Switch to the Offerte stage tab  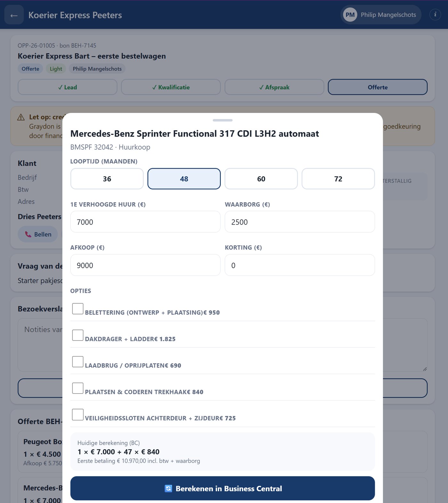pyautogui.click(x=378, y=87)
